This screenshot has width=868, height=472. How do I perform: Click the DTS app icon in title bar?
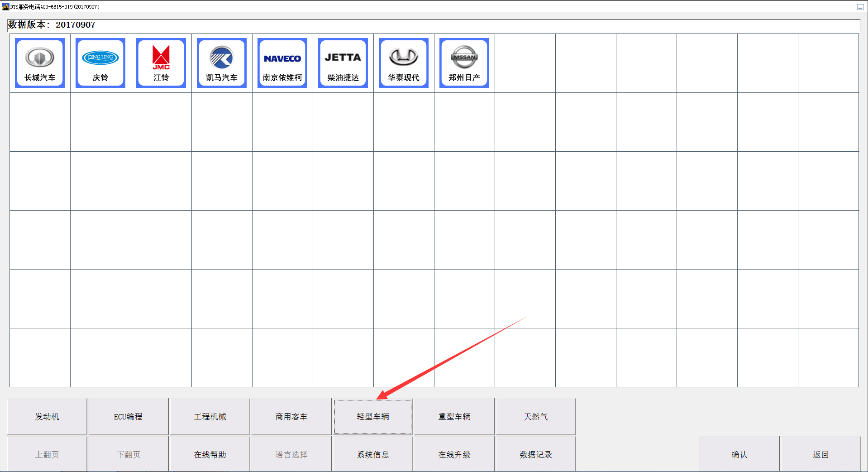(5, 6)
